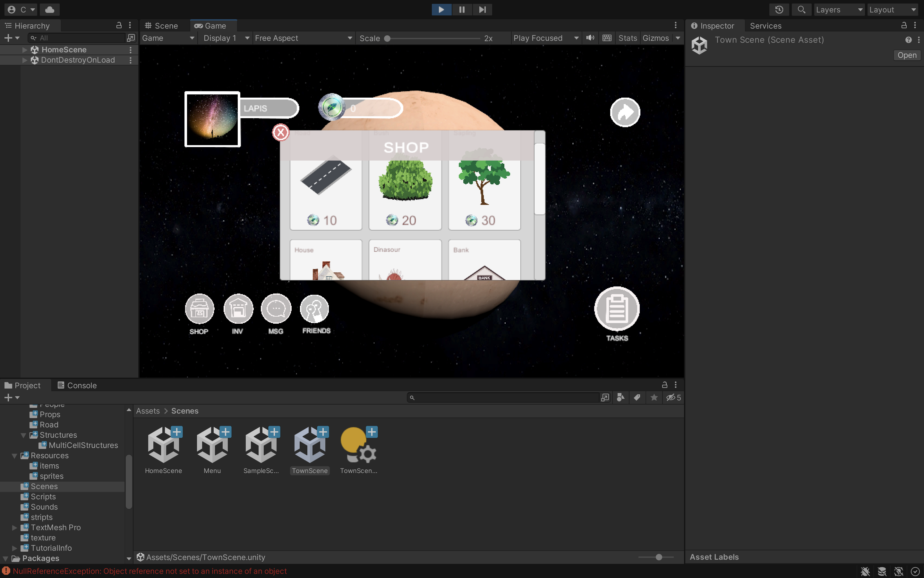The width and height of the screenshot is (924, 578).
Task: Open the Layers dropdown
Action: (x=839, y=10)
